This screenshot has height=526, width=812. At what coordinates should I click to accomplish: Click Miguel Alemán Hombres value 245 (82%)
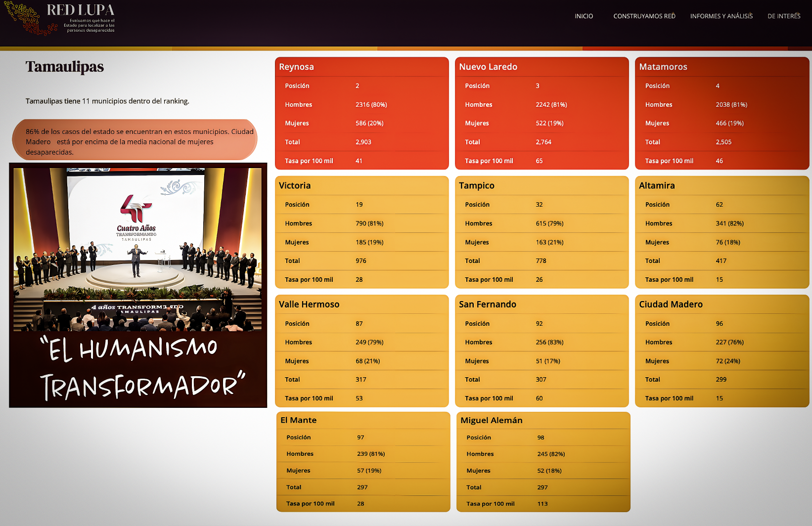551,454
